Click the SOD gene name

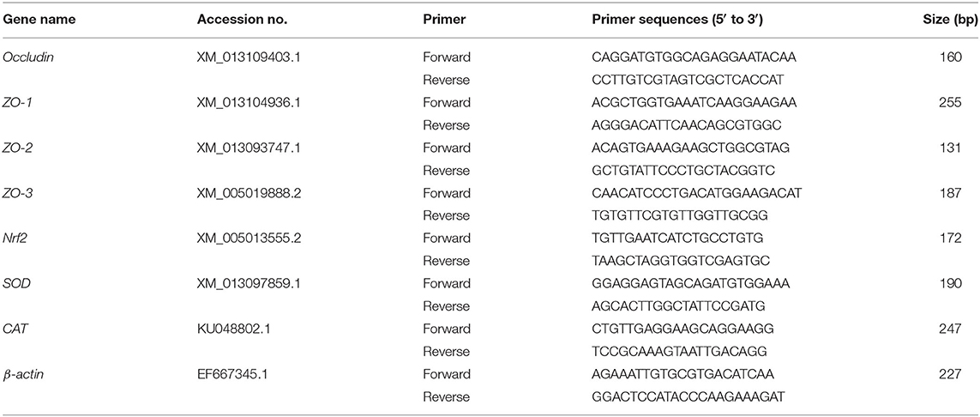15,283
